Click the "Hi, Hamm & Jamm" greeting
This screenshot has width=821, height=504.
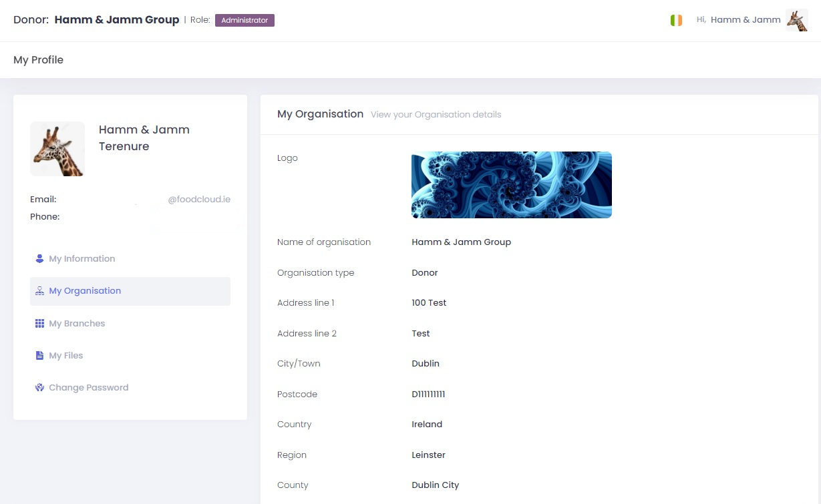click(x=738, y=20)
